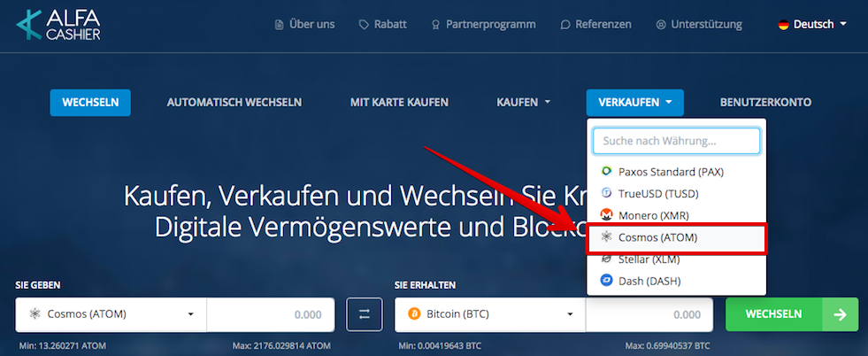This screenshot has height=356, width=868.
Task: Click the Stellar coin icon
Action: [607, 259]
